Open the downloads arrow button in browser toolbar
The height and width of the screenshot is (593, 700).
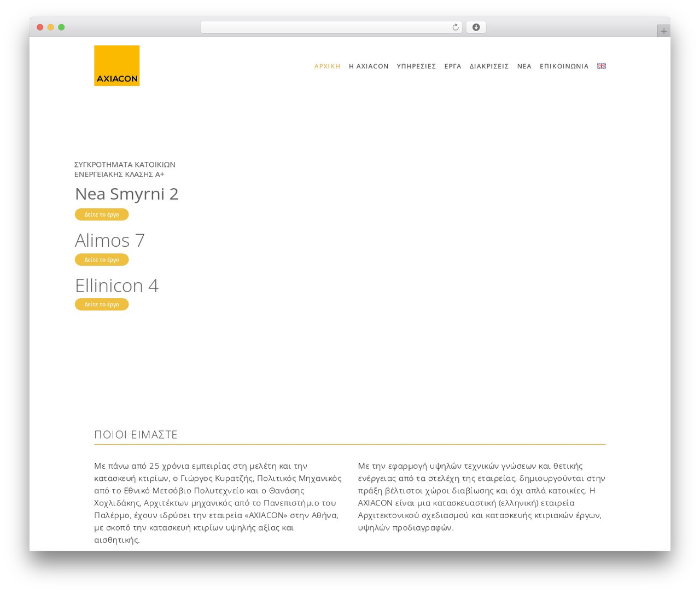point(476,27)
